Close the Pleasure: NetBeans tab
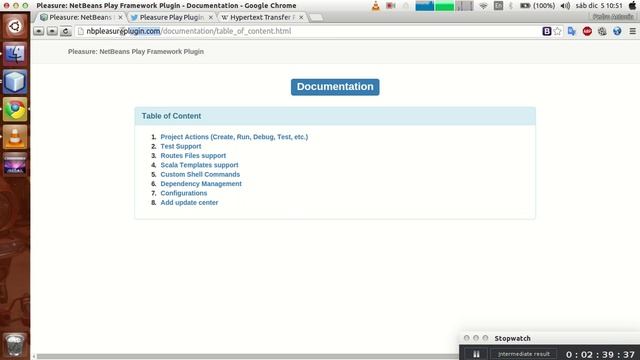 click(x=120, y=17)
